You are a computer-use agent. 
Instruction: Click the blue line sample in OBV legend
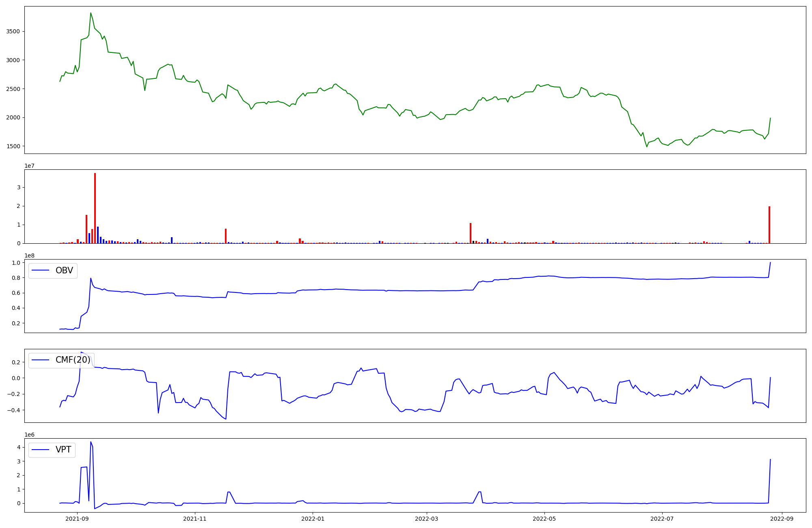click(40, 270)
